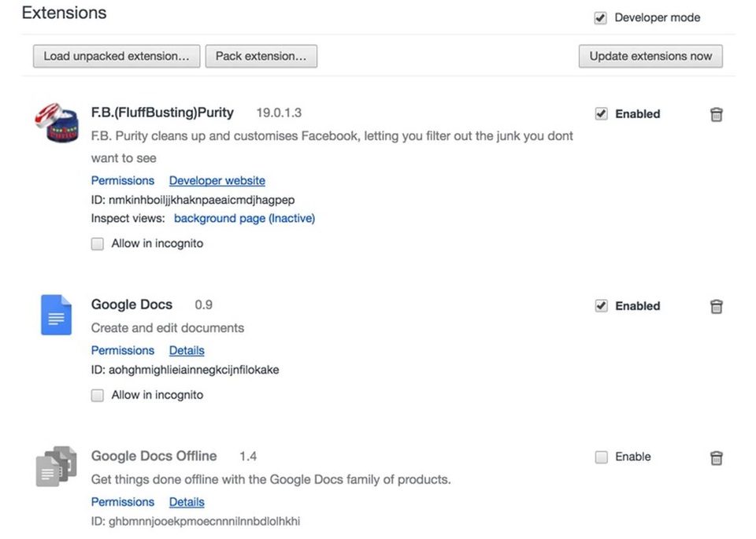Screen dimensions: 756x539
Task: Click the "Get things done offline" description
Action: 271,480
